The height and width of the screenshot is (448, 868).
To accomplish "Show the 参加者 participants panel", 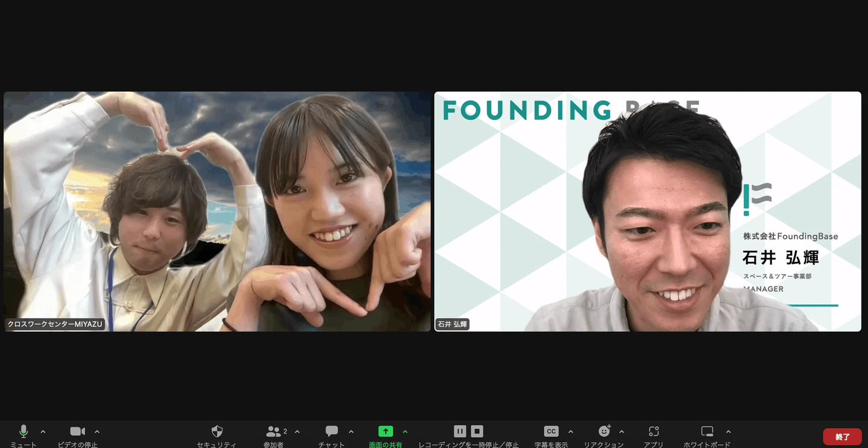I will click(x=274, y=431).
